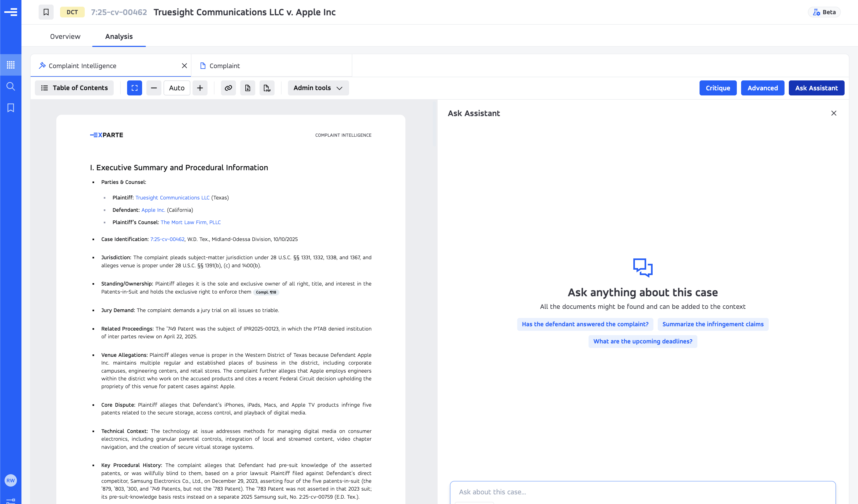The height and width of the screenshot is (504, 858).
Task: Open the Table of Contents
Action: 74,88
